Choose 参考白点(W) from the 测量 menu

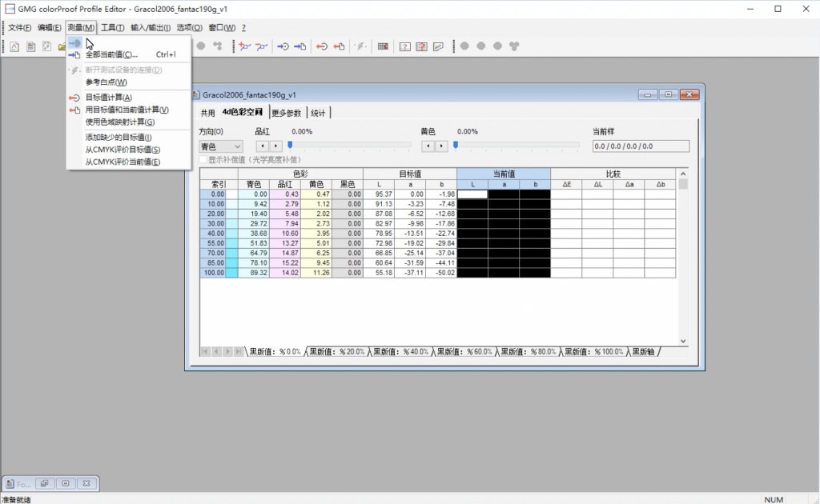click(128, 82)
